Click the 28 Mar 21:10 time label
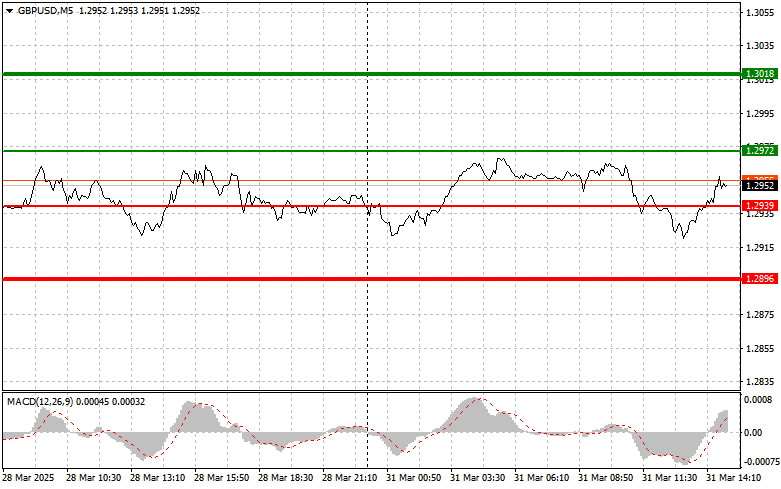Screen dimensions: 781x489 coord(350,478)
